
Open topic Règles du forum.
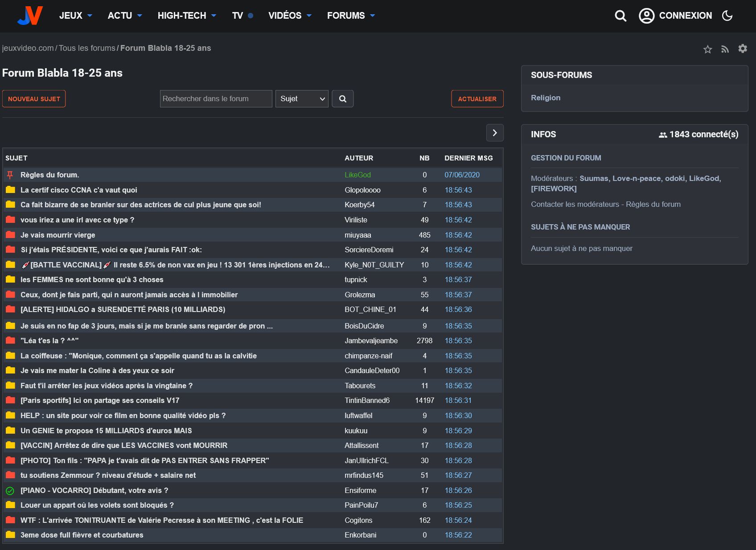tap(50, 175)
